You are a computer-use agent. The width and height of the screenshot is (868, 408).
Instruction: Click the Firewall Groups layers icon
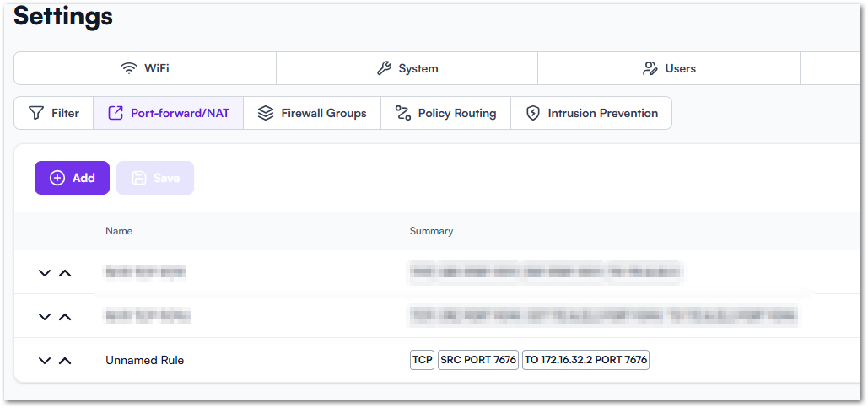click(x=266, y=113)
